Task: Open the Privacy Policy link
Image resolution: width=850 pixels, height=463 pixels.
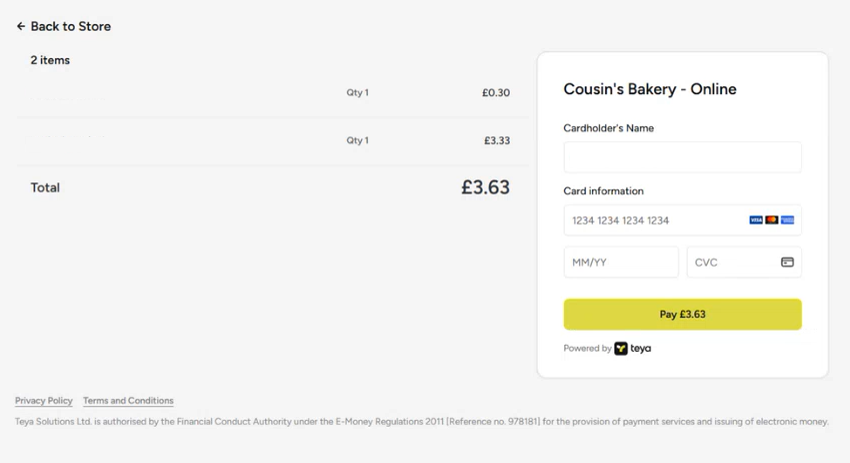Action: pos(44,401)
